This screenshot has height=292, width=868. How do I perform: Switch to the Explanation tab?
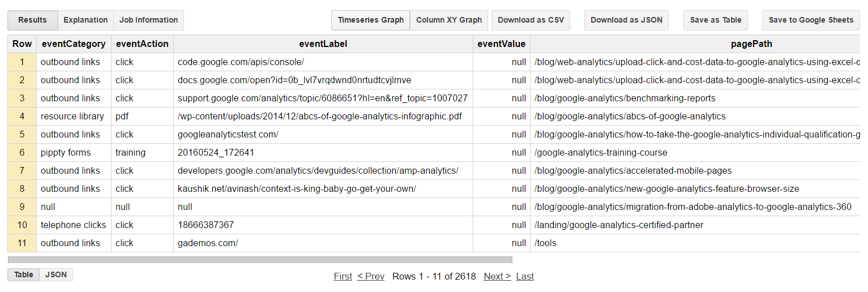pyautogui.click(x=85, y=20)
